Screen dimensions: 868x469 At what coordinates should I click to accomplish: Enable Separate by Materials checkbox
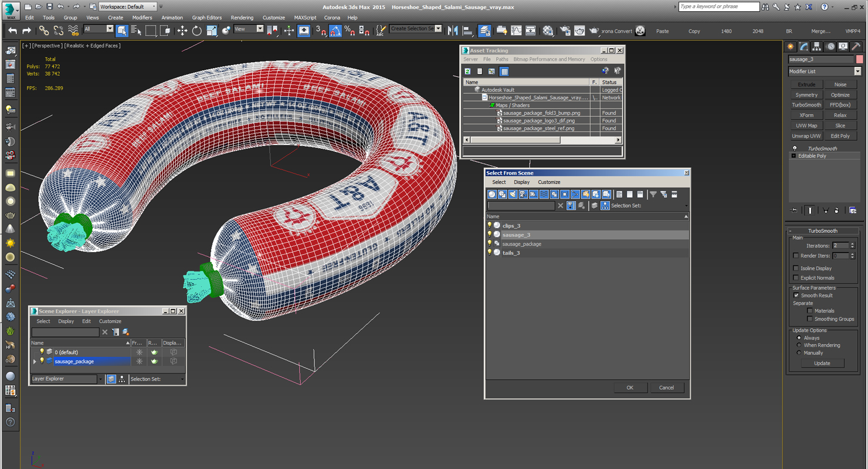(809, 311)
